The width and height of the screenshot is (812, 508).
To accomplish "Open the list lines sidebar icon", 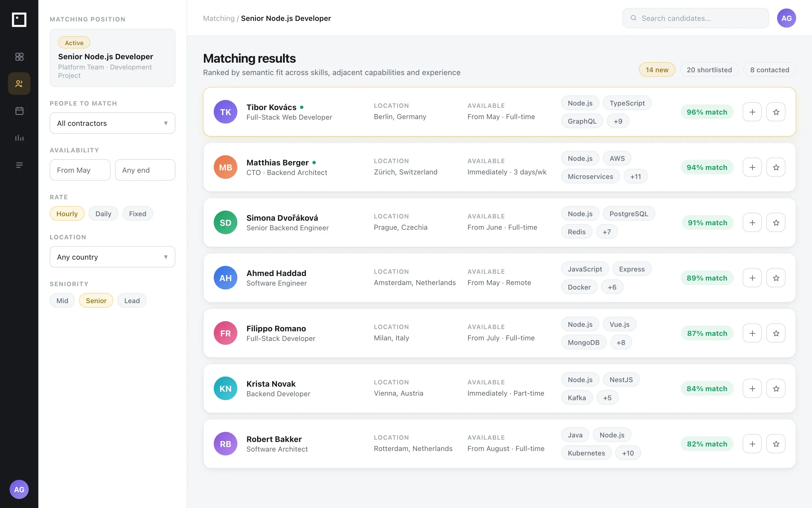I will click(19, 165).
